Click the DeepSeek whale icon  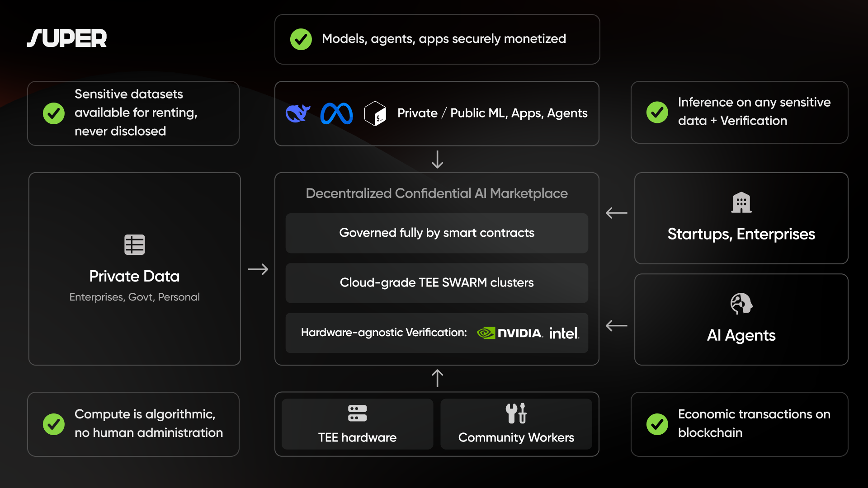[x=297, y=113]
